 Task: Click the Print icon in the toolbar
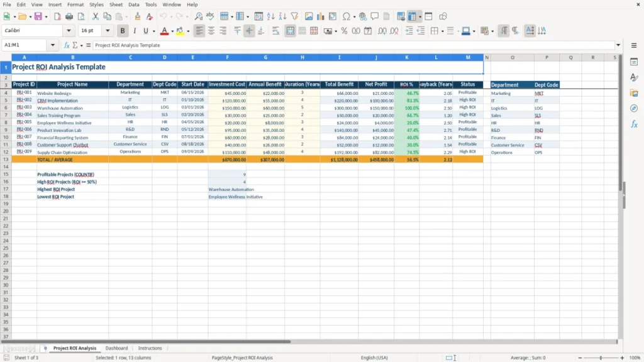click(x=69, y=16)
